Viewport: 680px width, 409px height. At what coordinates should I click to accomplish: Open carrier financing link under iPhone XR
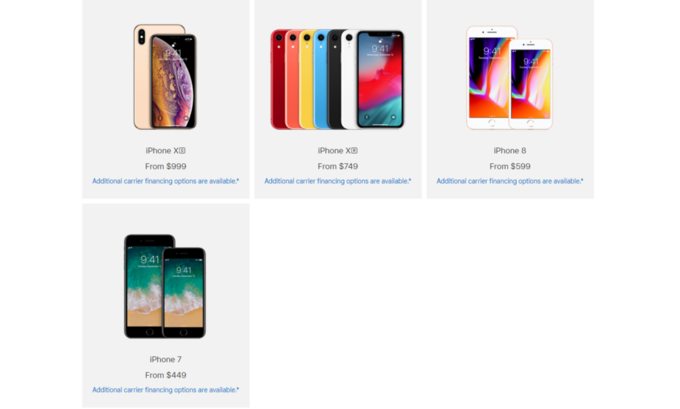(x=338, y=181)
